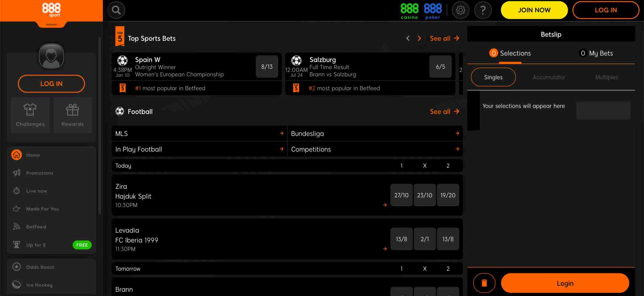Click the JOIN NOW button

534,10
